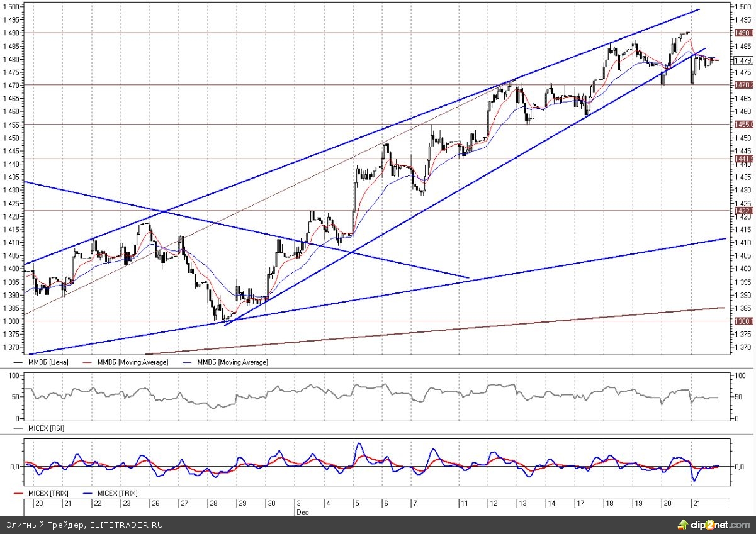Screen dimensions: 756x534
Task: Click the 1422.1 price level tag
Action: click(x=743, y=211)
